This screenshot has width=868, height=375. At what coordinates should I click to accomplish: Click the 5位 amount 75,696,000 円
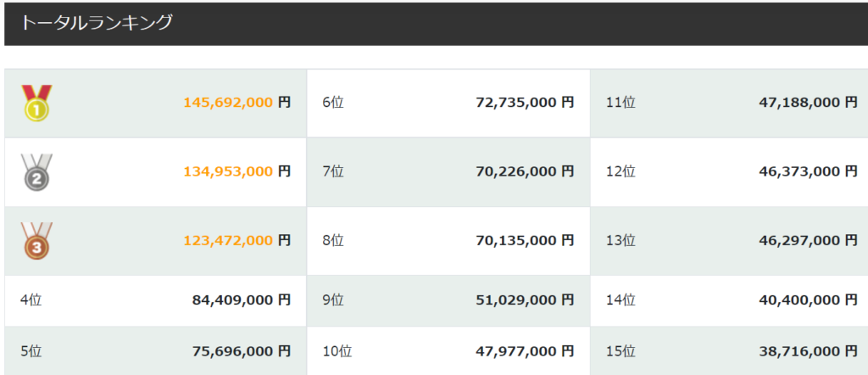coord(242,350)
